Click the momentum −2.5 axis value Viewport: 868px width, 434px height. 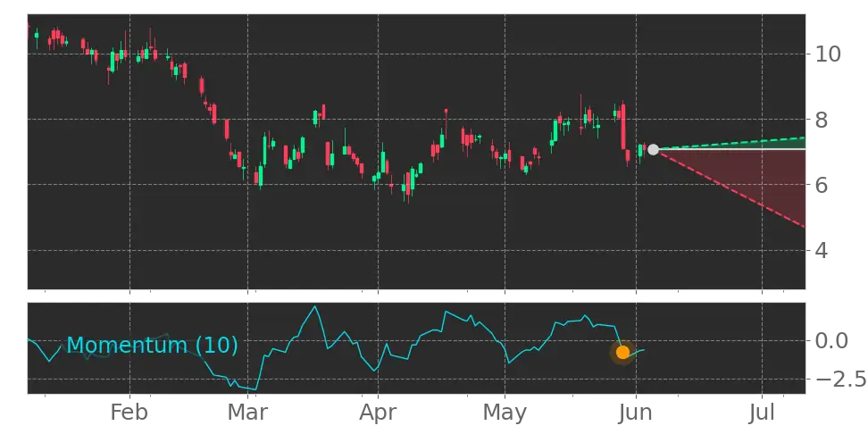pyautogui.click(x=839, y=380)
